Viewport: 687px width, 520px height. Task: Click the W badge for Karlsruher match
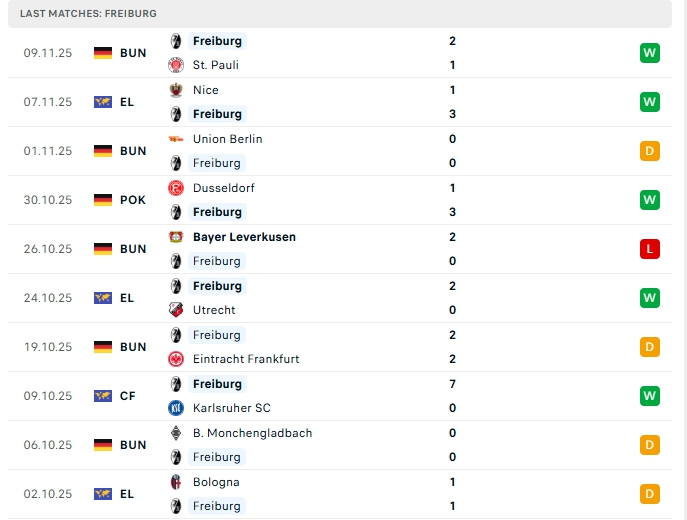click(x=650, y=396)
